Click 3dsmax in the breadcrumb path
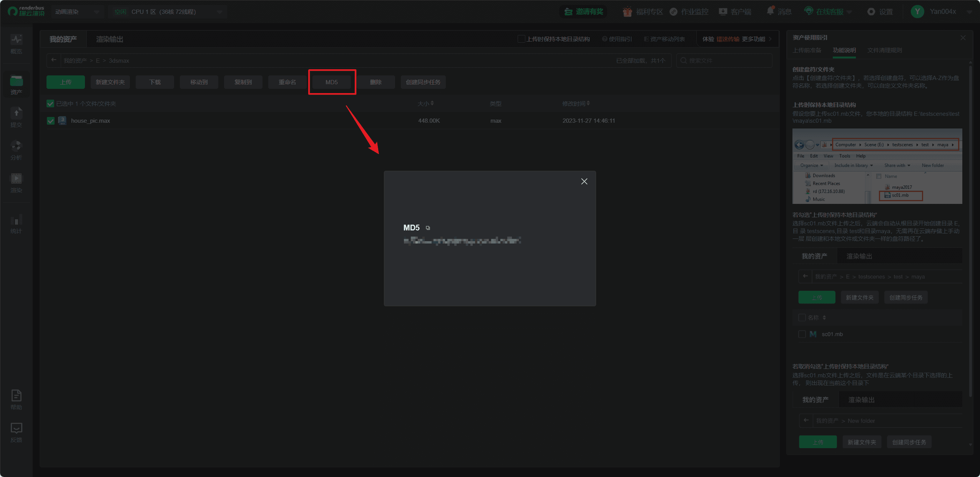 click(119, 60)
